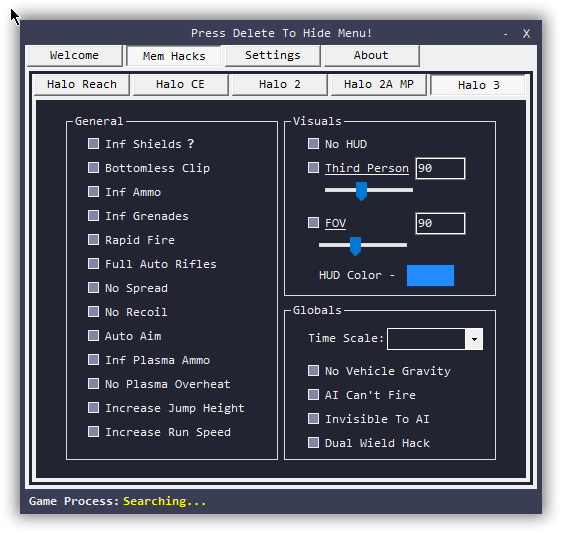Click the FOV value input field
The height and width of the screenshot is (534, 562).
tap(440, 223)
